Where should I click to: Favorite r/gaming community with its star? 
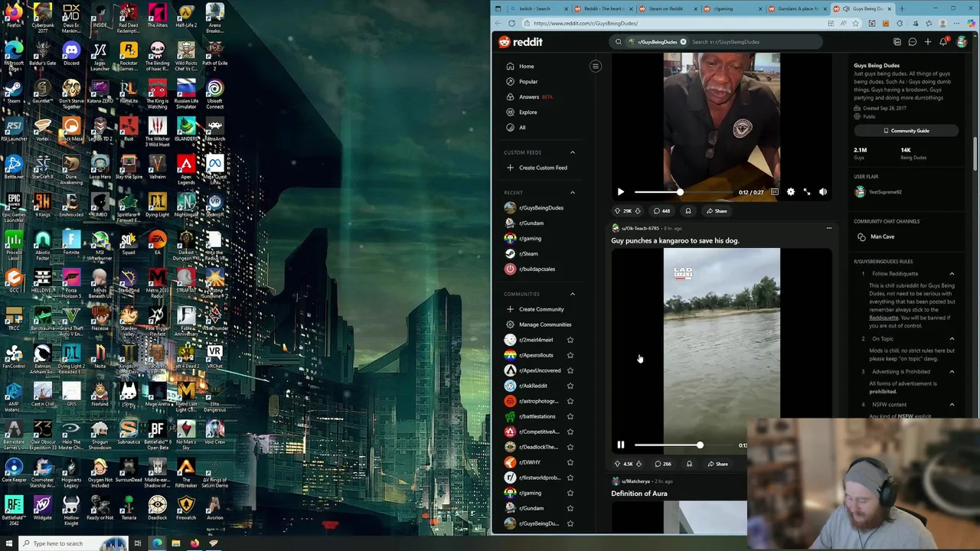tap(570, 493)
